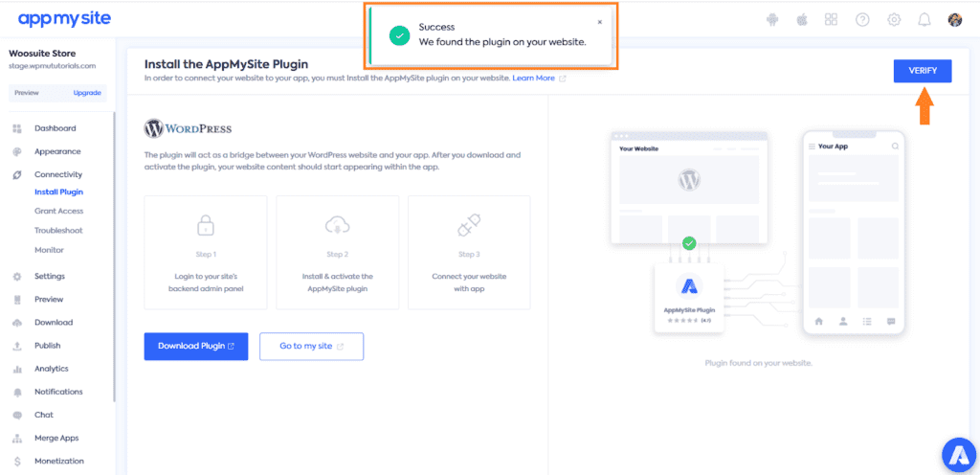980x475 pixels.
Task: Click the WordPress logo
Action: coord(188,128)
